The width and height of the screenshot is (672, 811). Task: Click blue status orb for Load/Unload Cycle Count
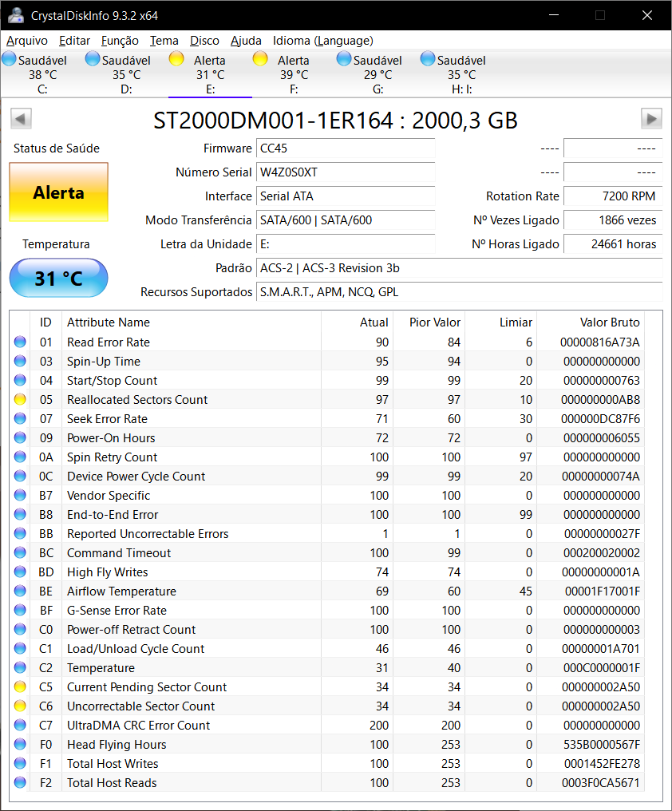[20, 649]
